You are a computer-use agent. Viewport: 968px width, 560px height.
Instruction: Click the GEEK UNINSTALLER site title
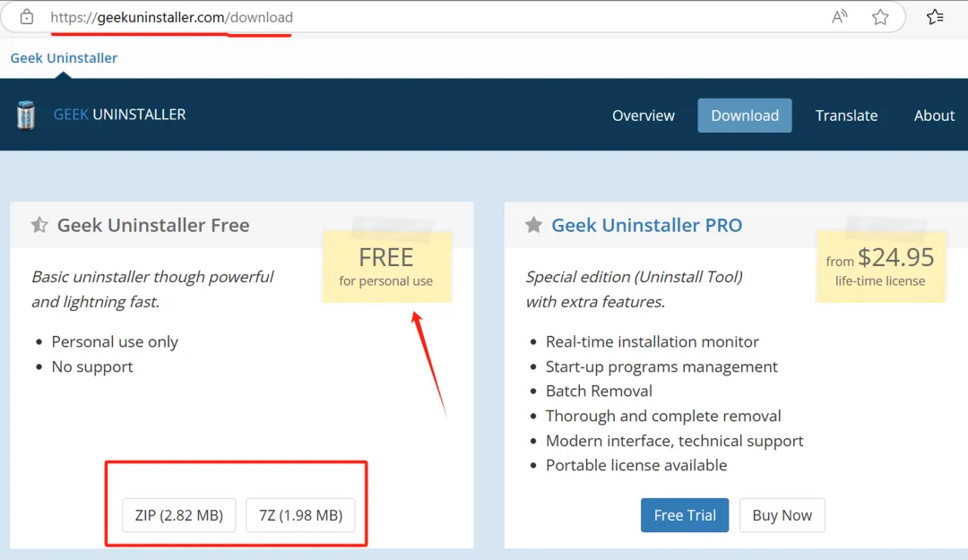point(119,114)
